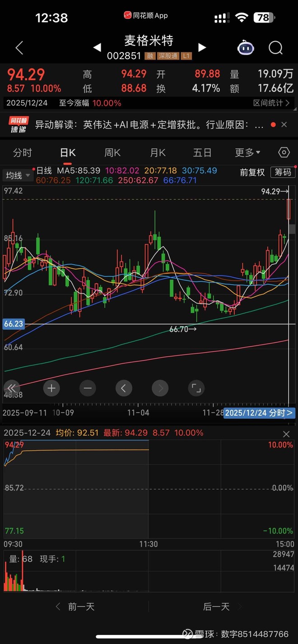Select the 分时 tab
298x644 pixels.
[23, 152]
